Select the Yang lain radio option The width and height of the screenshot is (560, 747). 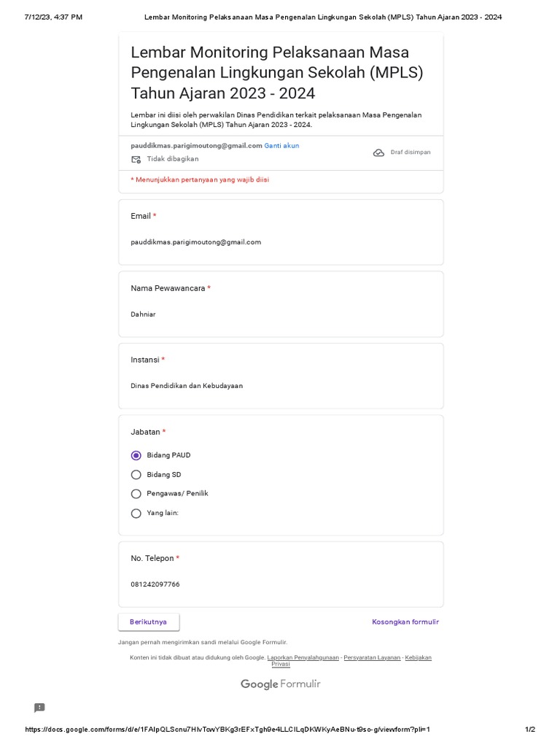[136, 514]
